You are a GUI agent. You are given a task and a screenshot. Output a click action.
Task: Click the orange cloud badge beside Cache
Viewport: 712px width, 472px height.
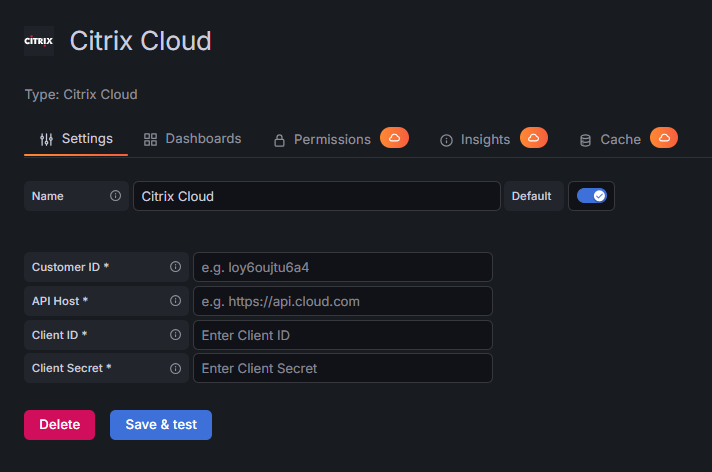coord(664,138)
